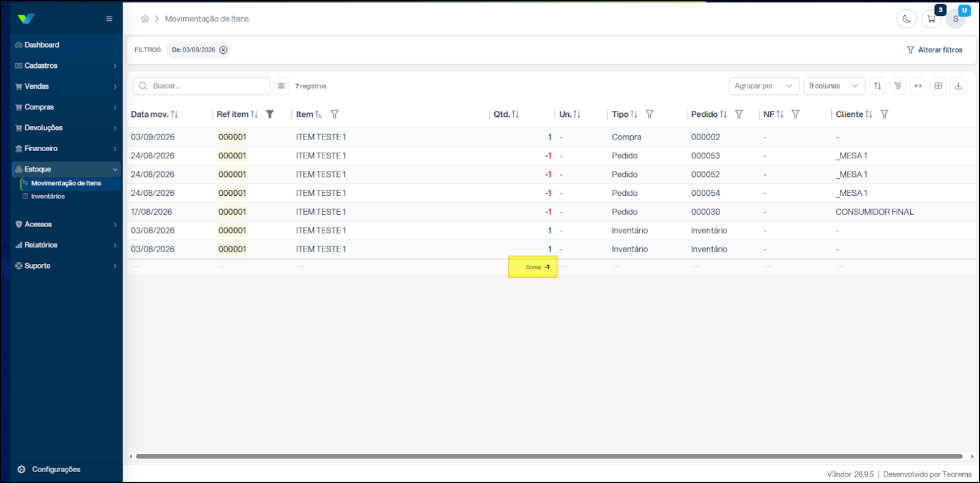
Task: Click Alterar filtros
Action: pyautogui.click(x=934, y=50)
